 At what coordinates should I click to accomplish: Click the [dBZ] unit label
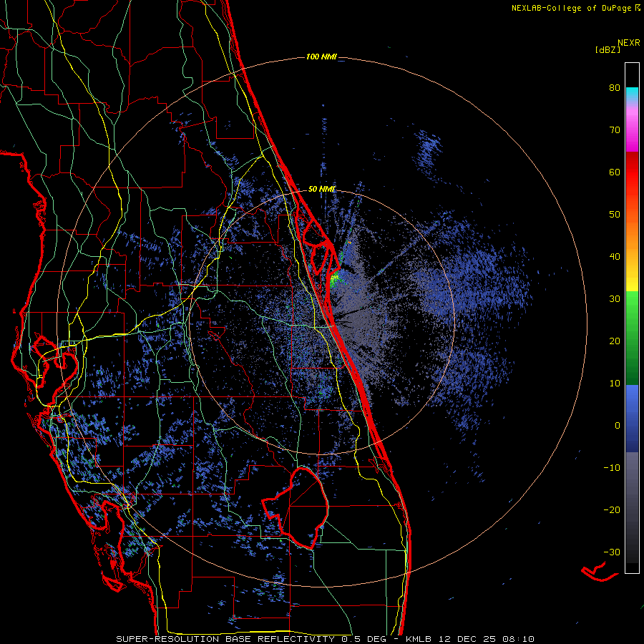(608, 49)
